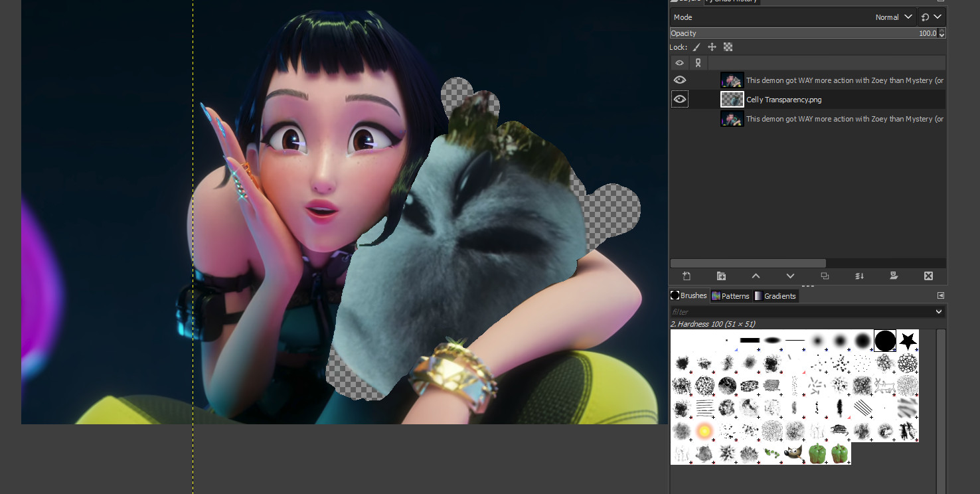Switch to the Gradients tab

tap(775, 296)
